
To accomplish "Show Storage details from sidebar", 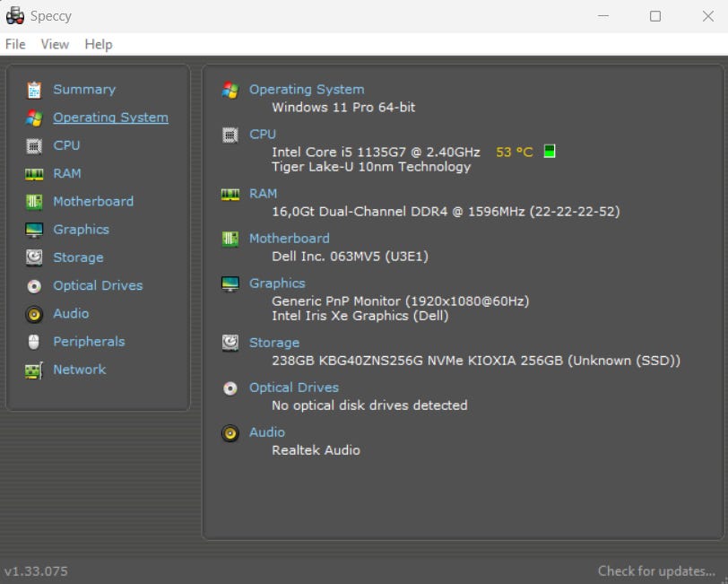I will pos(79,257).
